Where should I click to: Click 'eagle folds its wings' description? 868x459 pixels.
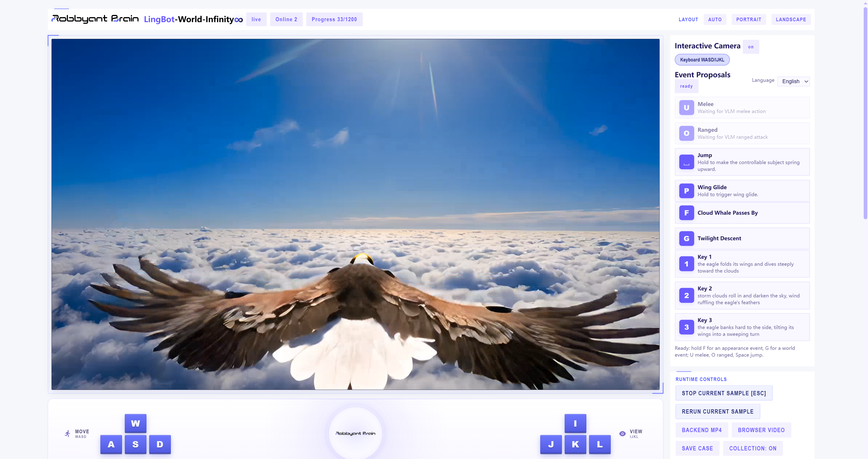click(745, 267)
